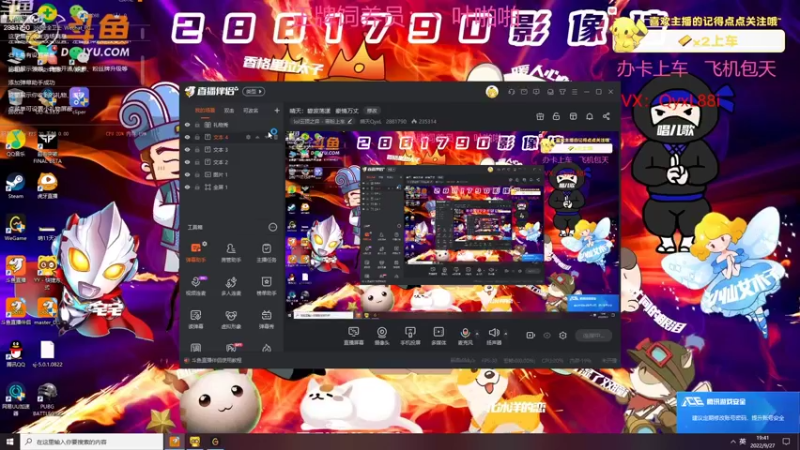
Task: Open the PK tool with red badge
Action: (x=232, y=348)
